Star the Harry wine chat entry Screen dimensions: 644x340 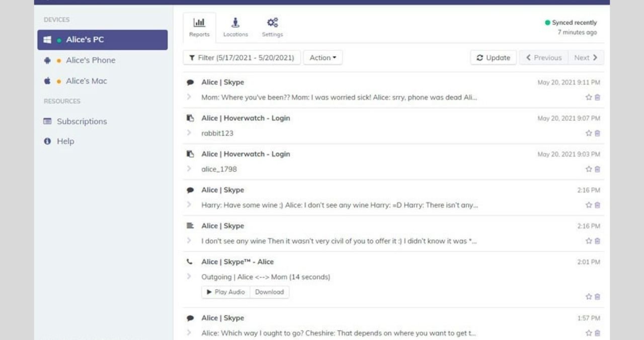point(589,205)
